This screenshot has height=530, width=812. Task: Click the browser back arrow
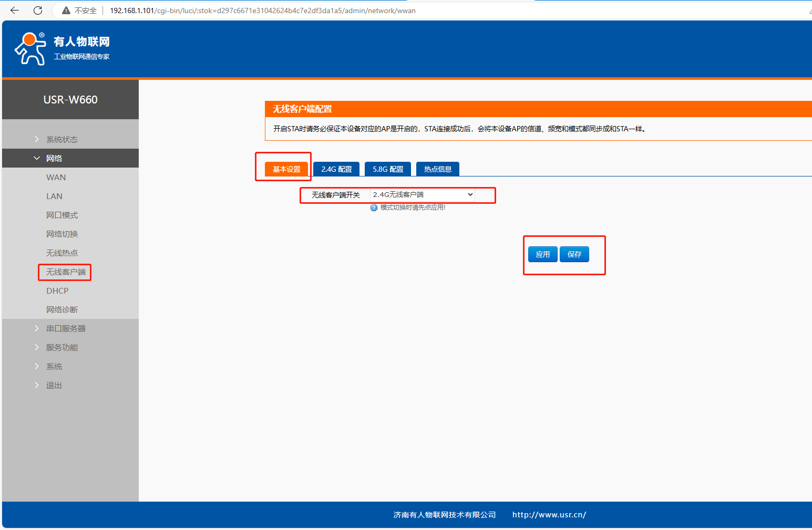15,11
